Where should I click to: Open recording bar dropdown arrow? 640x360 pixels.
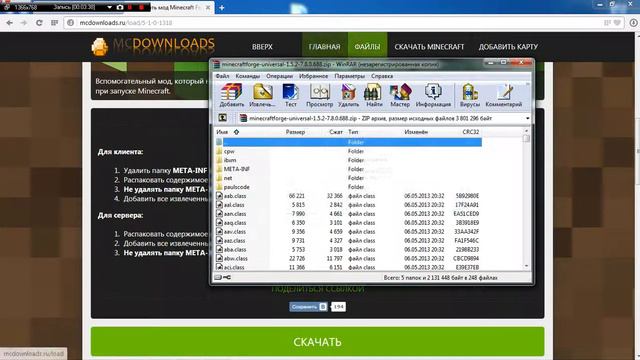click(109, 7)
